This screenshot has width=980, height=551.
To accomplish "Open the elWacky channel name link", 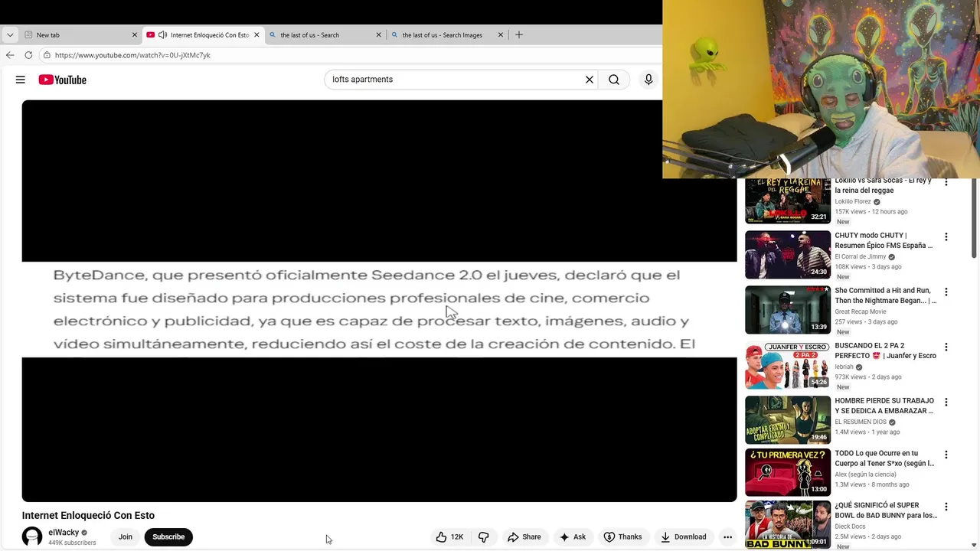I will [x=64, y=533].
